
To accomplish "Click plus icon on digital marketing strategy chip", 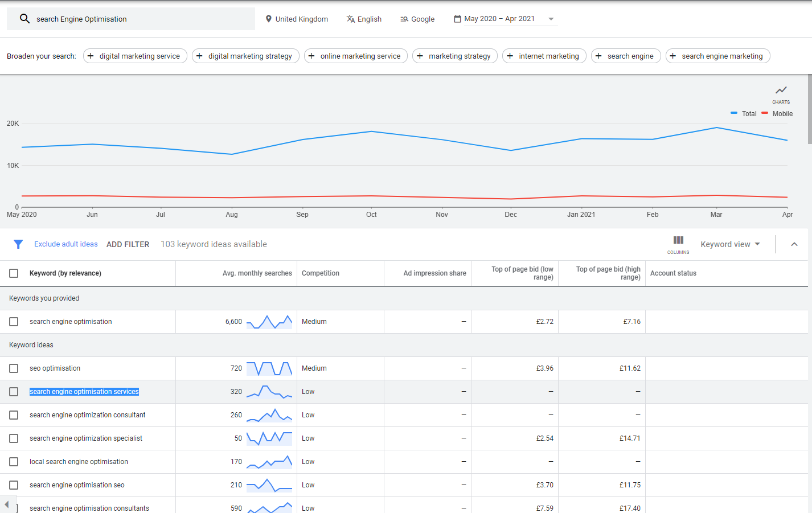I will coord(199,56).
